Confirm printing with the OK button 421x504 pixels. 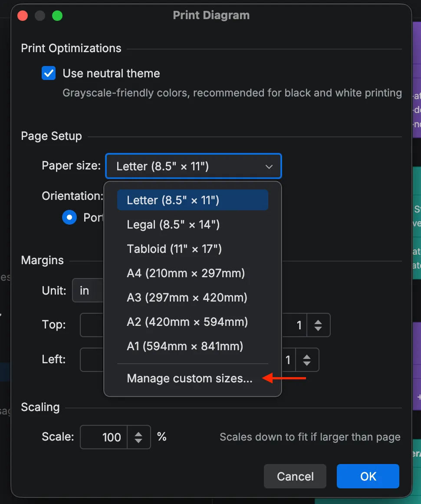click(368, 476)
